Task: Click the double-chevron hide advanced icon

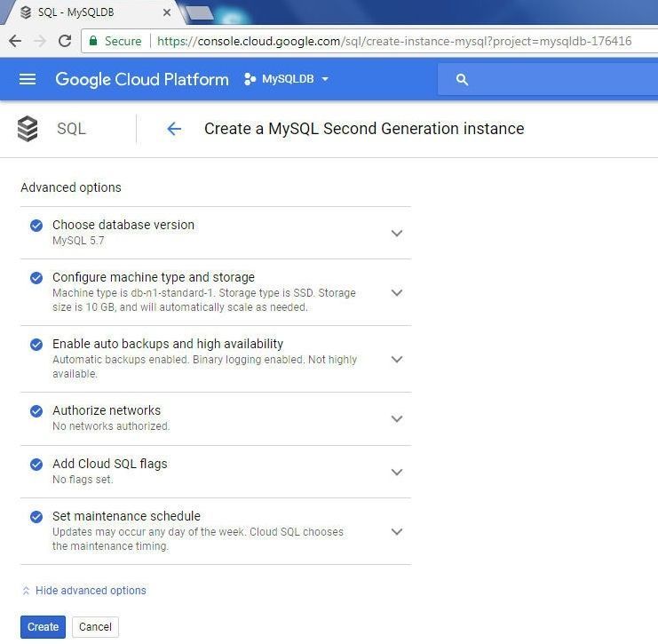Action: [26, 591]
